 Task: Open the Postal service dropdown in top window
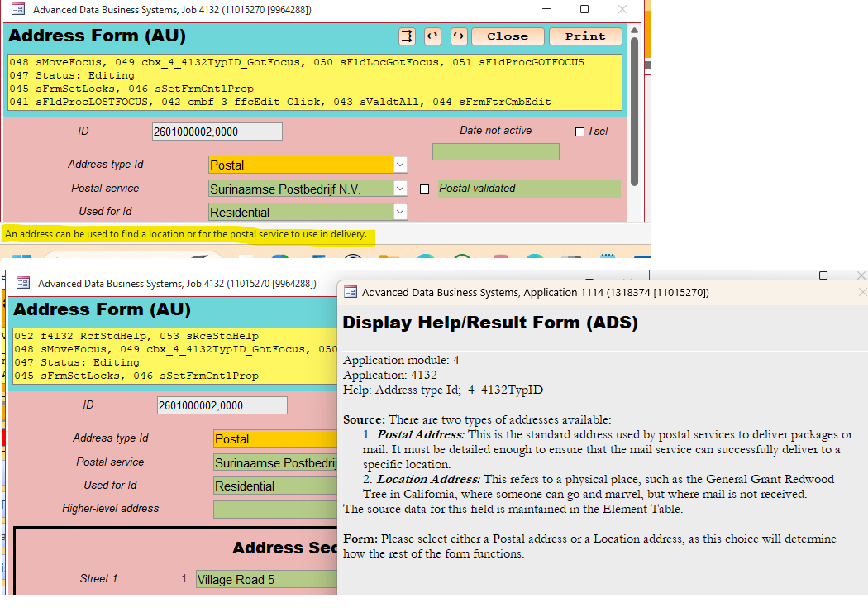[400, 189]
